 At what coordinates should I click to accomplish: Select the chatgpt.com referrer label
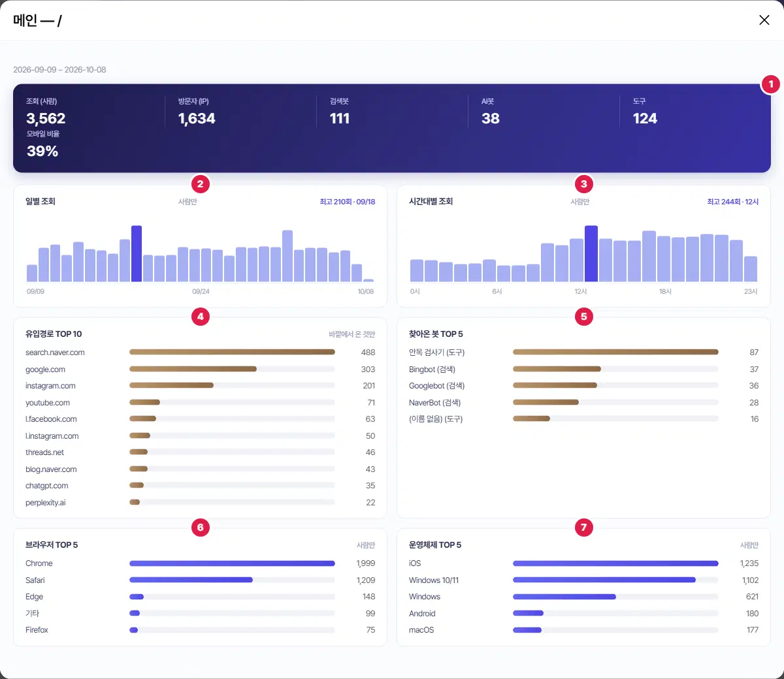47,486
